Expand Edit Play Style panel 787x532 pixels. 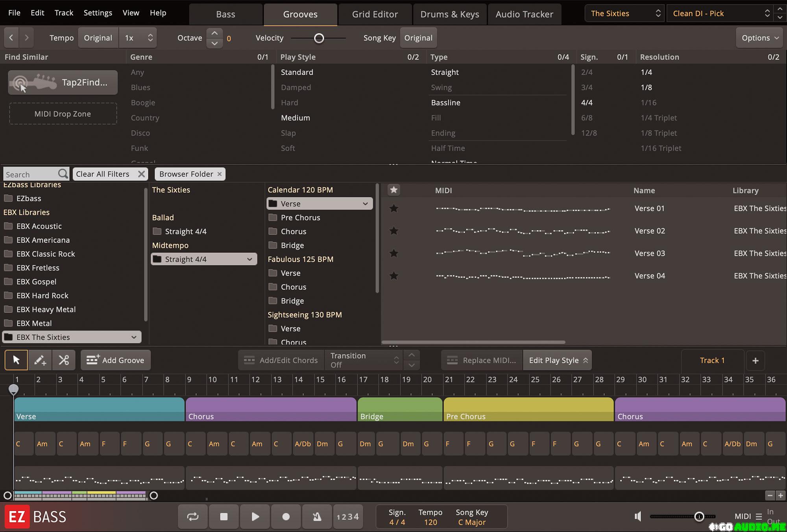pos(558,360)
